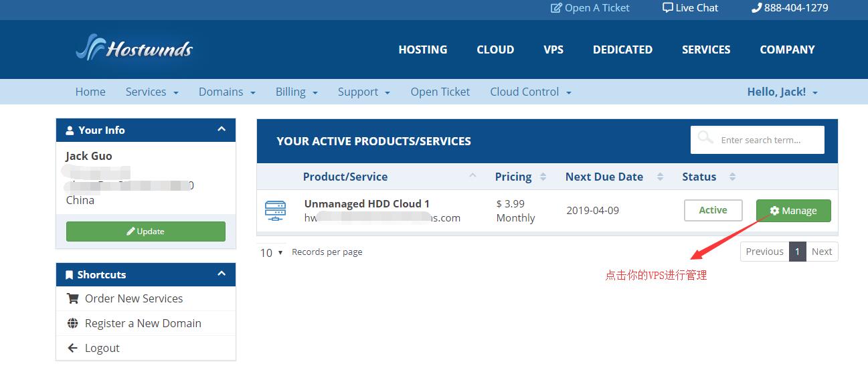This screenshot has width=868, height=368.
Task: Open the records per page dropdown
Action: 271,252
